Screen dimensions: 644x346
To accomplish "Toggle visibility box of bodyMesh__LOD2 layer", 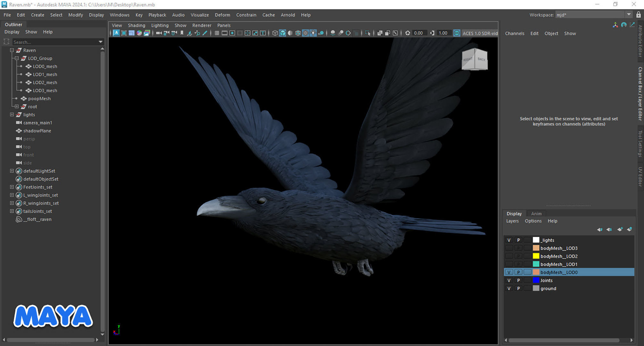I will click(x=509, y=256).
